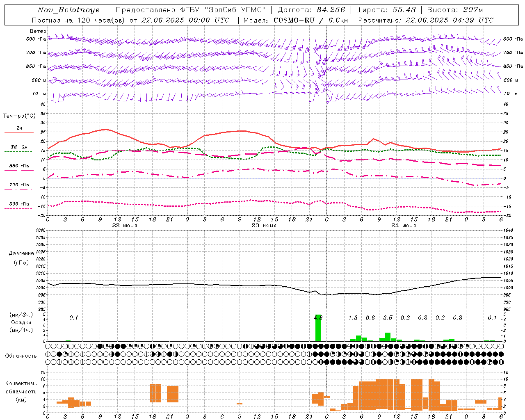Viewport: 525px width, 420px height.
Task: Click the Конвективн. panel label
Action: click(x=21, y=383)
